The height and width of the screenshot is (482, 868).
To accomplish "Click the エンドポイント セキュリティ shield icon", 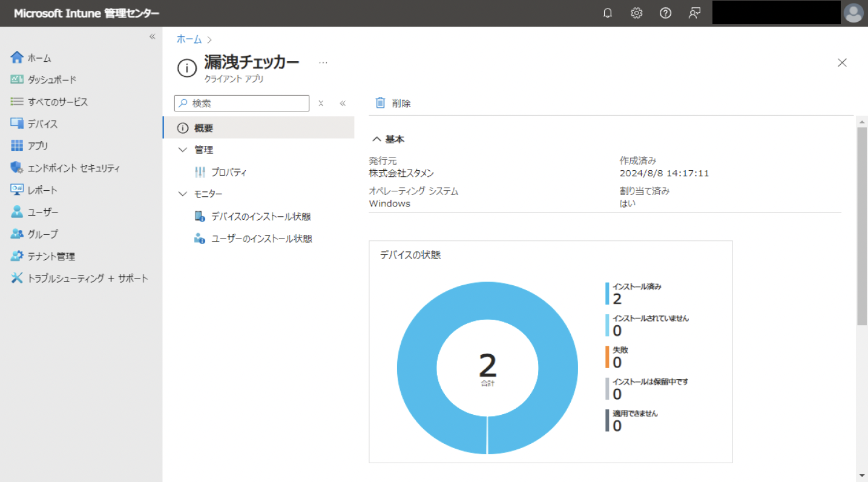I will pos(17,168).
